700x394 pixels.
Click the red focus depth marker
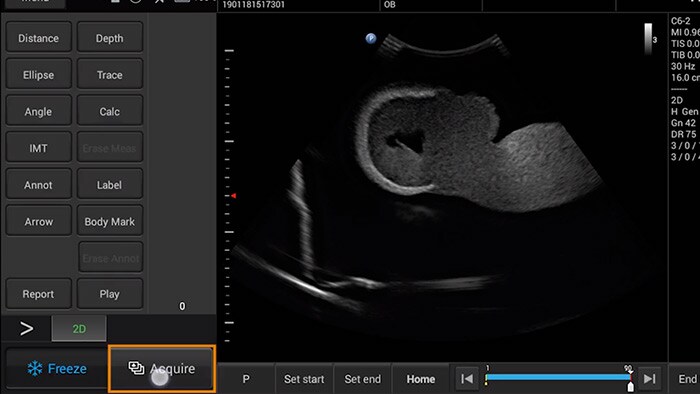233,195
